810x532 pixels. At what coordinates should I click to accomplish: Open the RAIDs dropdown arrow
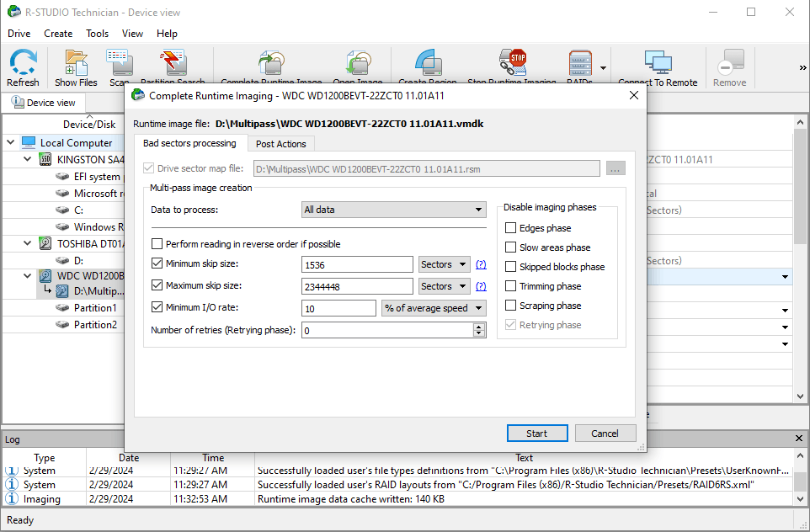603,67
